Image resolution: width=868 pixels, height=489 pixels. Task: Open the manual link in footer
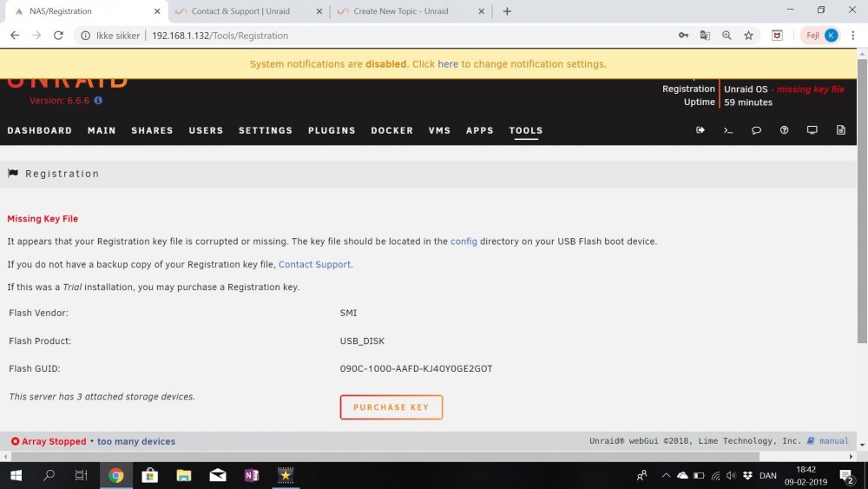(x=833, y=441)
